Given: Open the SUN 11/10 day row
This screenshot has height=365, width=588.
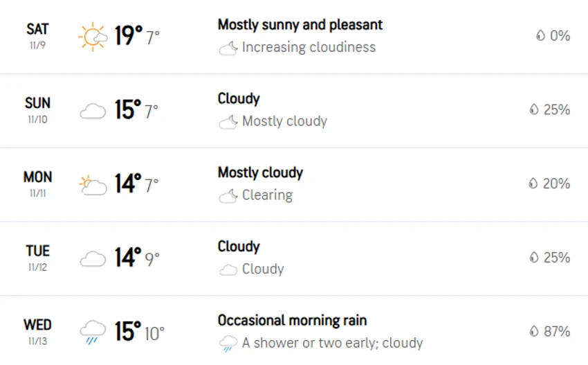Looking at the screenshot, I should 294,111.
